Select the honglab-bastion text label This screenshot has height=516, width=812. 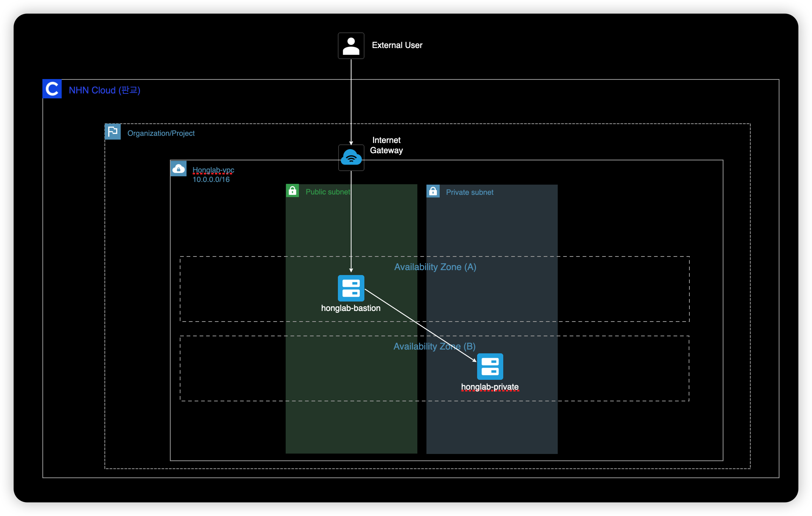(350, 308)
